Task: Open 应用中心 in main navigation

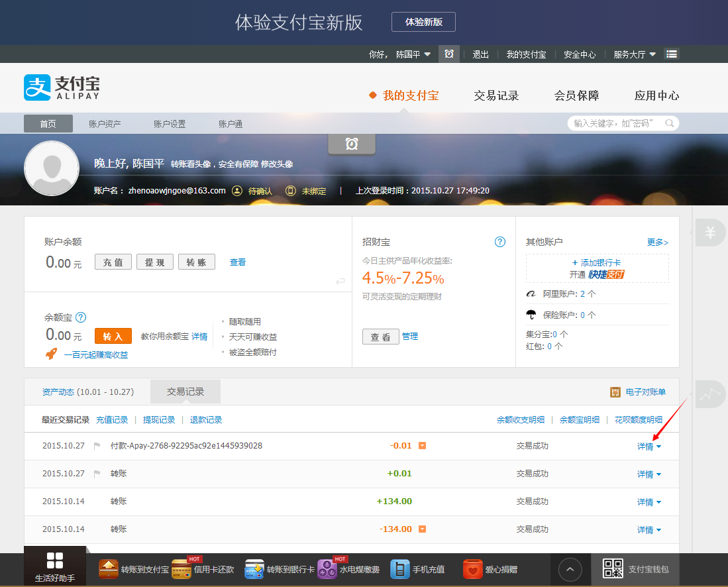Action: coord(657,95)
